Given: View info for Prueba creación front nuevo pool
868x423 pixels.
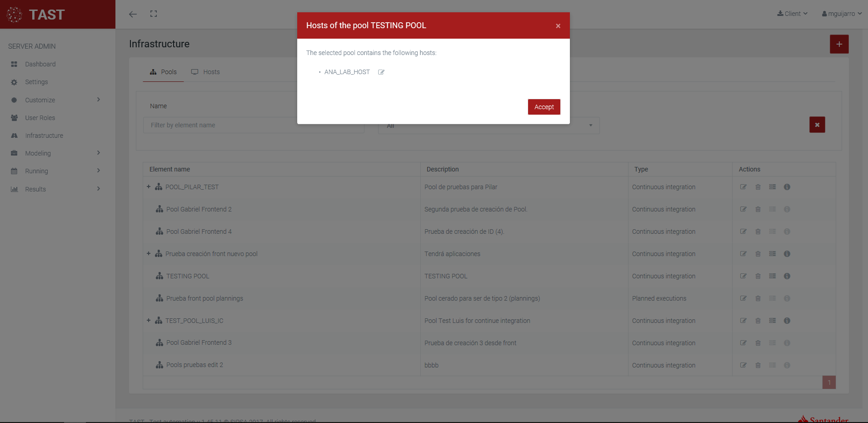Looking at the screenshot, I should tap(787, 254).
